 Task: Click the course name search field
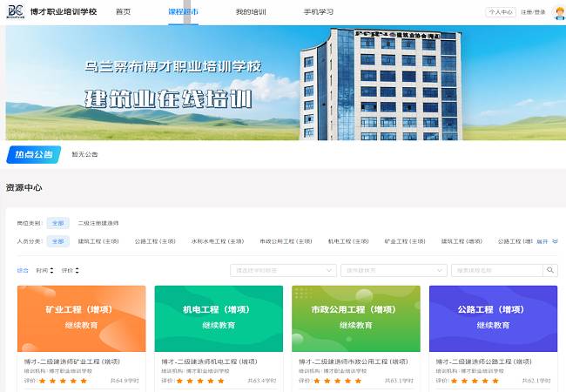click(496, 270)
